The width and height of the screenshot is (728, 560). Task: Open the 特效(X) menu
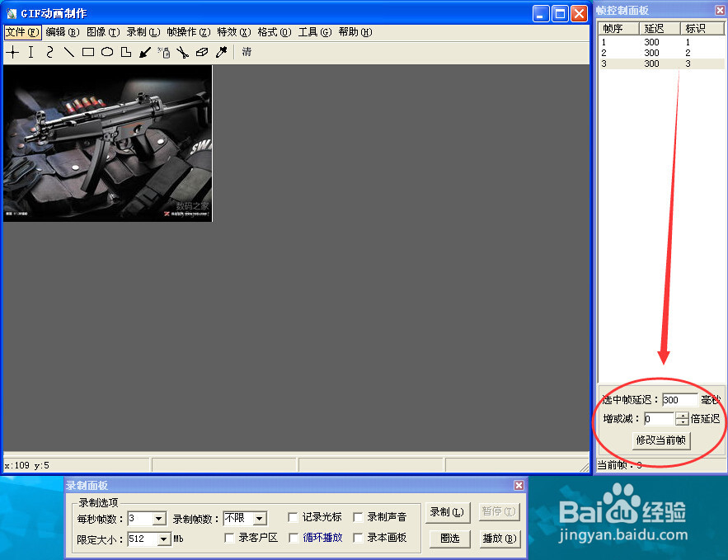[x=234, y=32]
